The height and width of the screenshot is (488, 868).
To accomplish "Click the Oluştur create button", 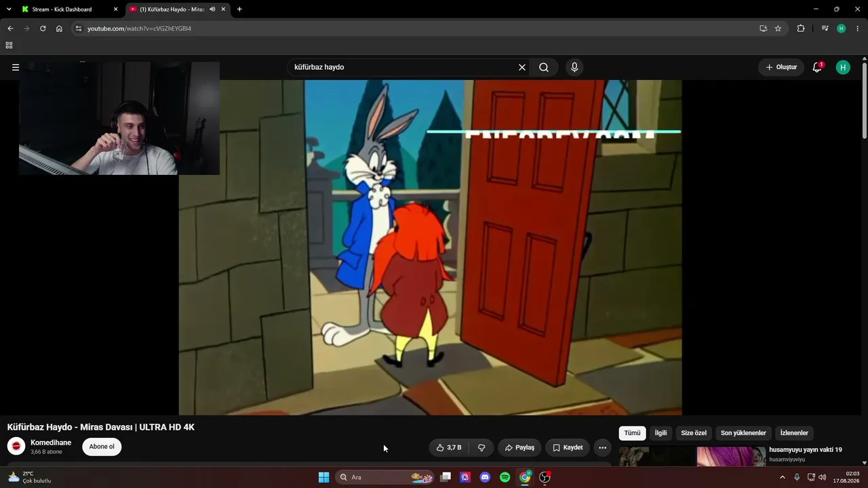I will click(781, 67).
